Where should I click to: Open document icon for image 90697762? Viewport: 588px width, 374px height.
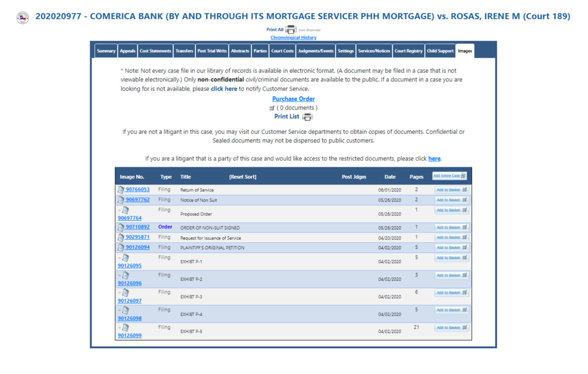(121, 200)
